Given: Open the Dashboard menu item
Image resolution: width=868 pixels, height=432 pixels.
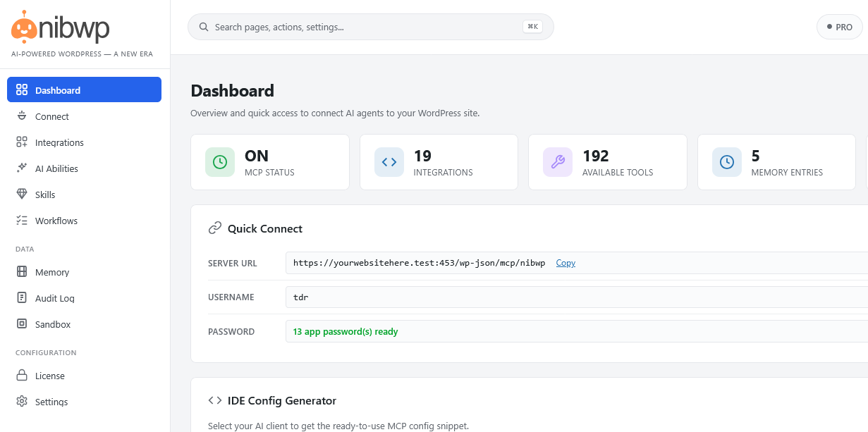Looking at the screenshot, I should [x=85, y=90].
